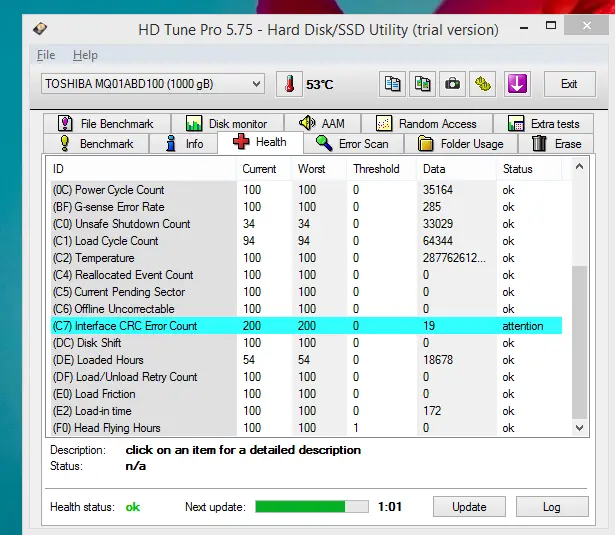615x535 pixels.
Task: Select the (C6) Offline Uncorrectable row
Action: 306,309
